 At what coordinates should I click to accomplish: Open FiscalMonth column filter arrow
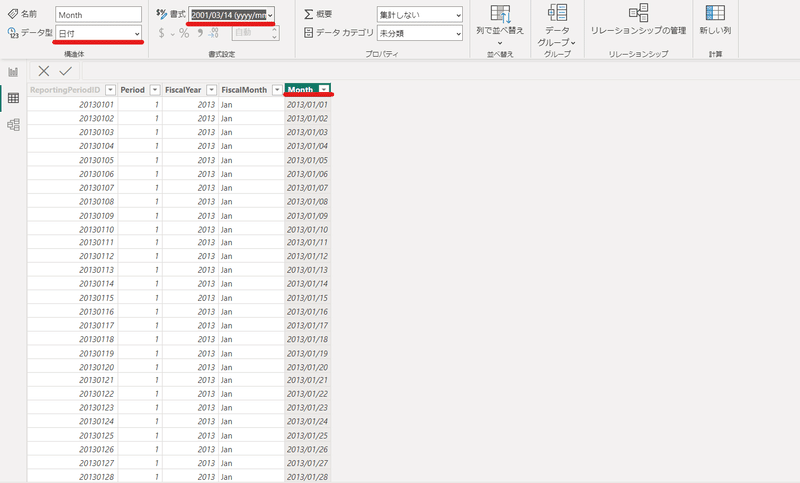click(277, 90)
